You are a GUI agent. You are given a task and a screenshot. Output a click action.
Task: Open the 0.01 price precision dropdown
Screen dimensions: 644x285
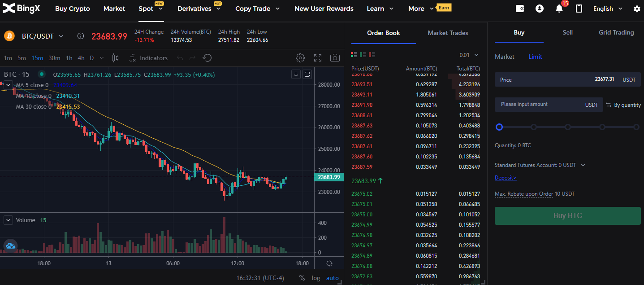[469, 55]
